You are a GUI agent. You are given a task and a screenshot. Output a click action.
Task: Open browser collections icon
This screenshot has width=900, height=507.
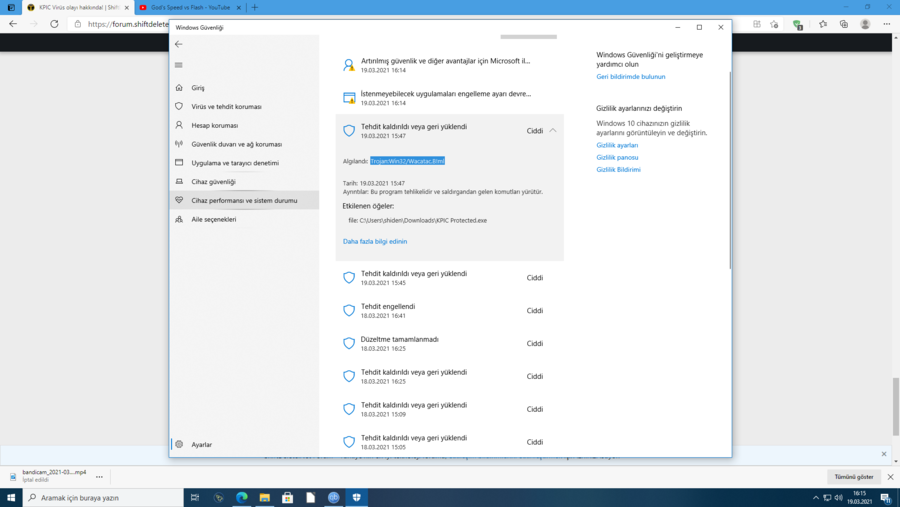point(844,24)
